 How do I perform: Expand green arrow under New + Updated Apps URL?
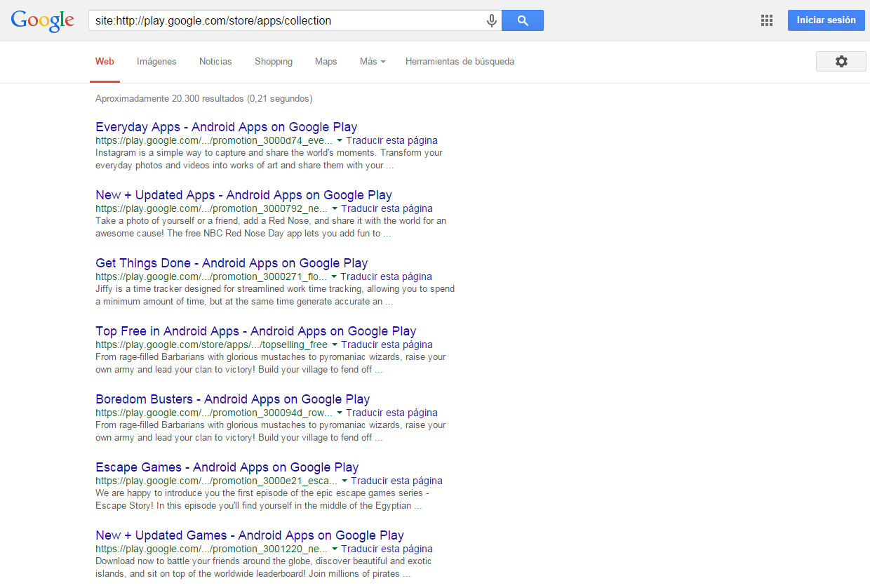click(335, 208)
